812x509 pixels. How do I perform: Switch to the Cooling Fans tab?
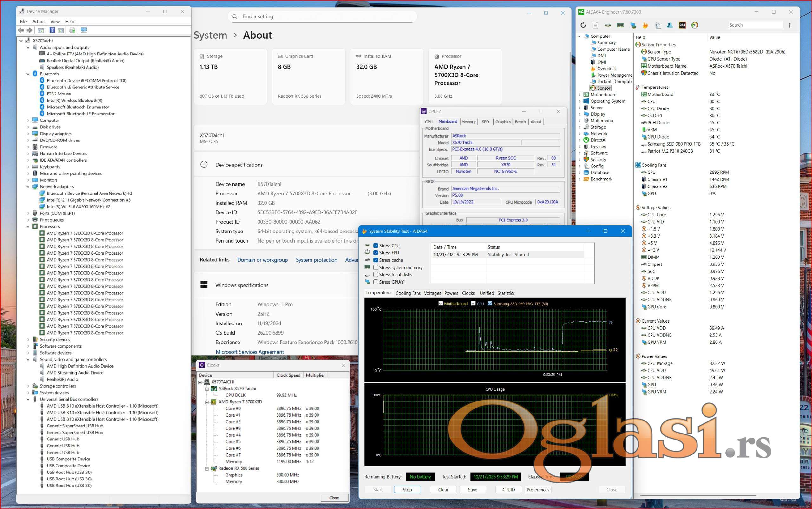(408, 293)
